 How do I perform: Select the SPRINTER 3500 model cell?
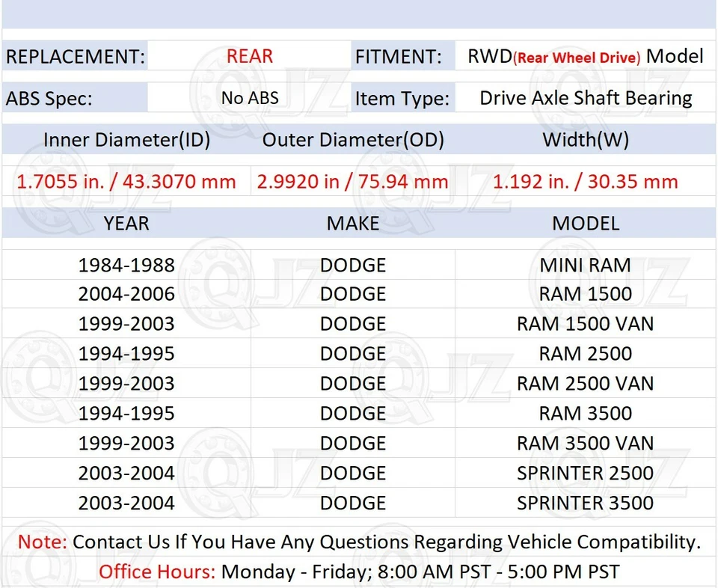pyautogui.click(x=585, y=503)
